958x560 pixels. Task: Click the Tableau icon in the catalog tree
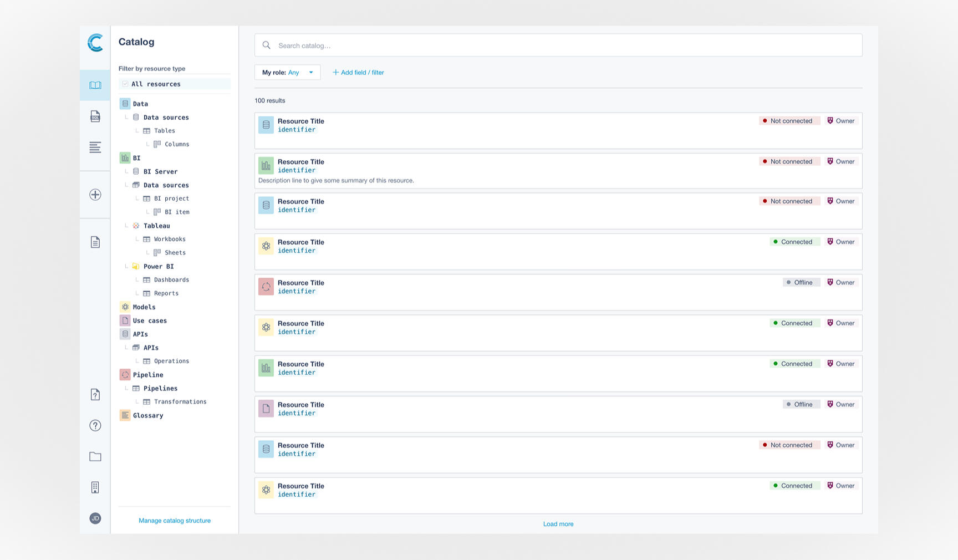135,226
